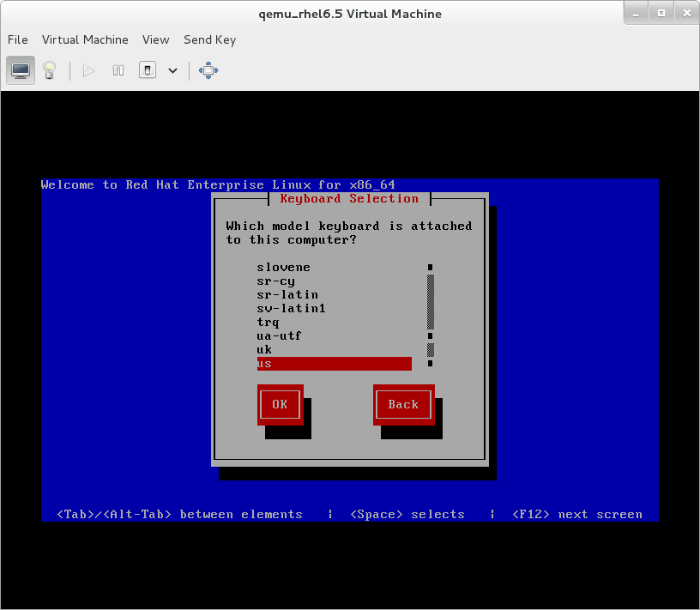Open the Send Key menu
Screen dimensions: 700x610
coord(210,39)
